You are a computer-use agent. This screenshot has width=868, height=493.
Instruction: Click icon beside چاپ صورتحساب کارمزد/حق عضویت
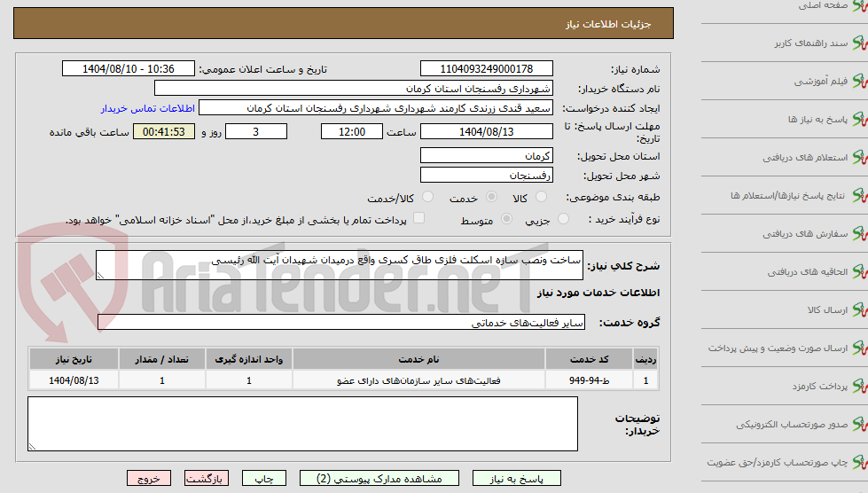pyautogui.click(x=860, y=463)
